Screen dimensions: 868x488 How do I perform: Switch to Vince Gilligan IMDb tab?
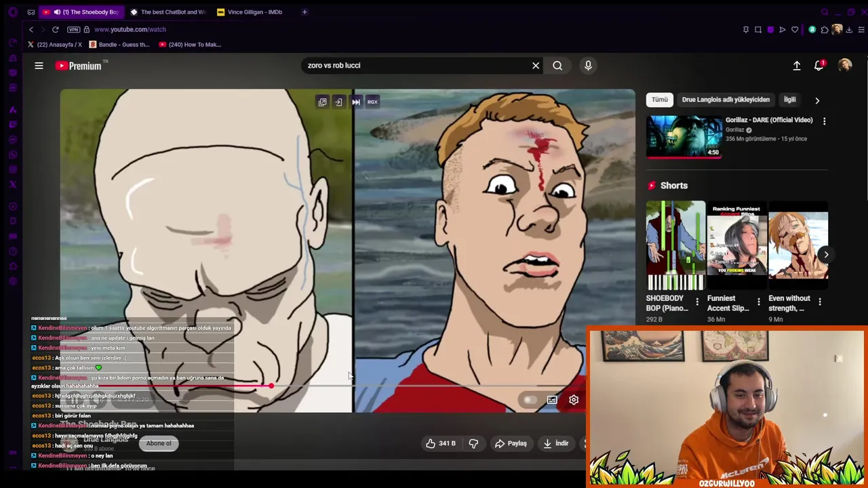254,12
